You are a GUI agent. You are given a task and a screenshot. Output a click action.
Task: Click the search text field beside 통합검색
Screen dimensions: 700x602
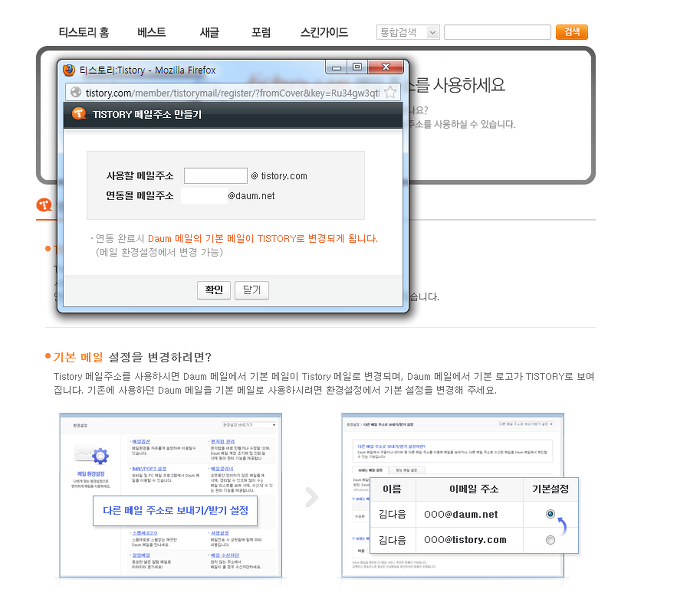click(497, 32)
